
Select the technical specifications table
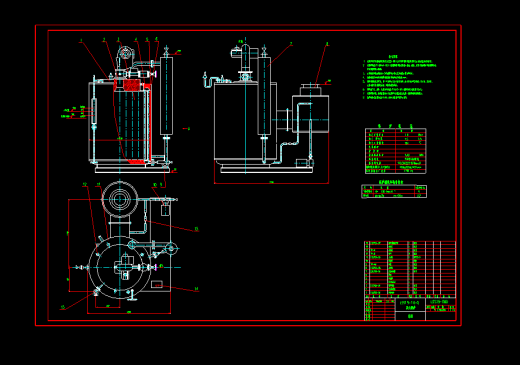(x=396, y=151)
